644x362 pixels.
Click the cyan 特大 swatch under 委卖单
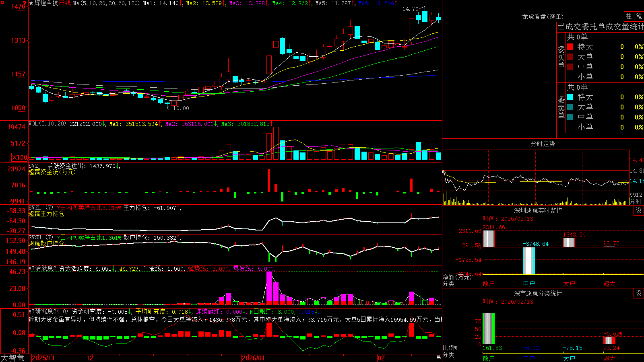pyautogui.click(x=570, y=97)
